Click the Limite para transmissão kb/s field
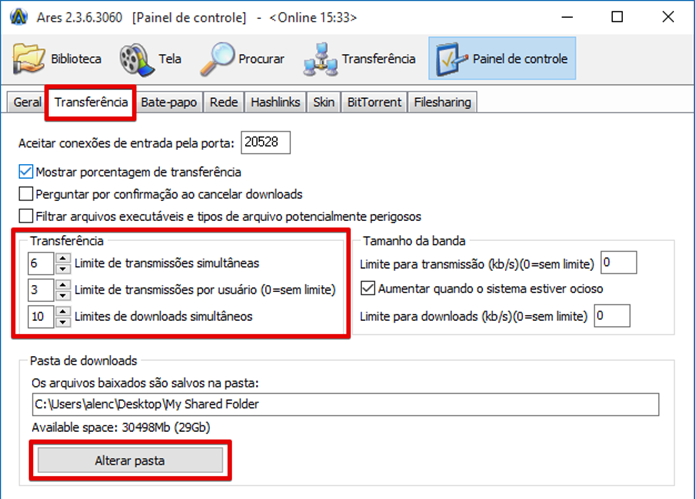Screen dimensions: 695x499 (619, 262)
